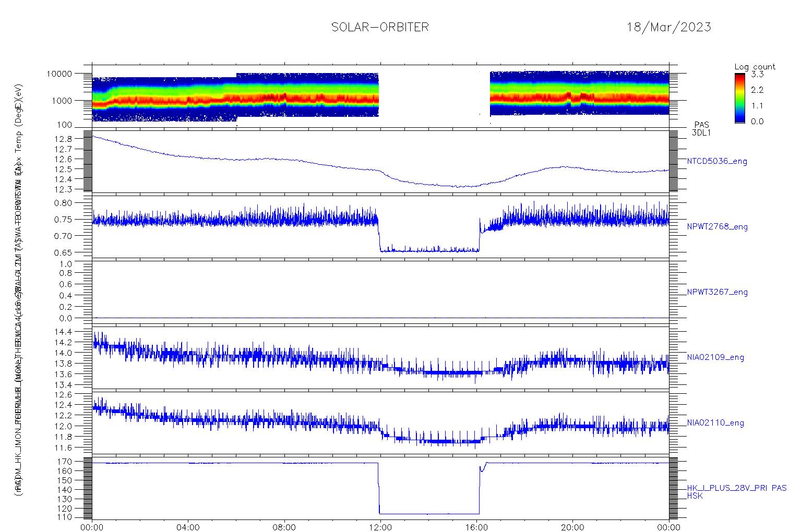
Task: Click the 'Log count' legend heading
Action: pyautogui.click(x=755, y=67)
